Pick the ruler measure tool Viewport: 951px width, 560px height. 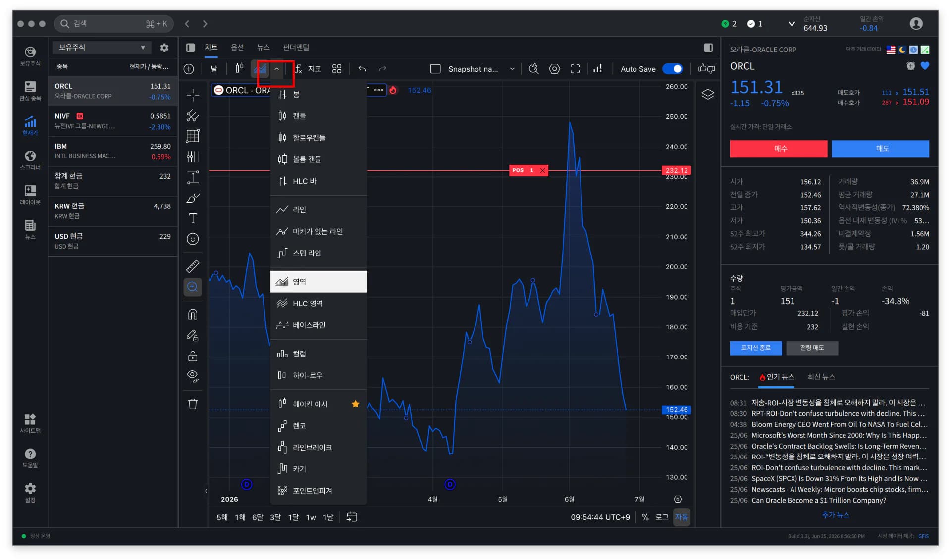click(193, 266)
